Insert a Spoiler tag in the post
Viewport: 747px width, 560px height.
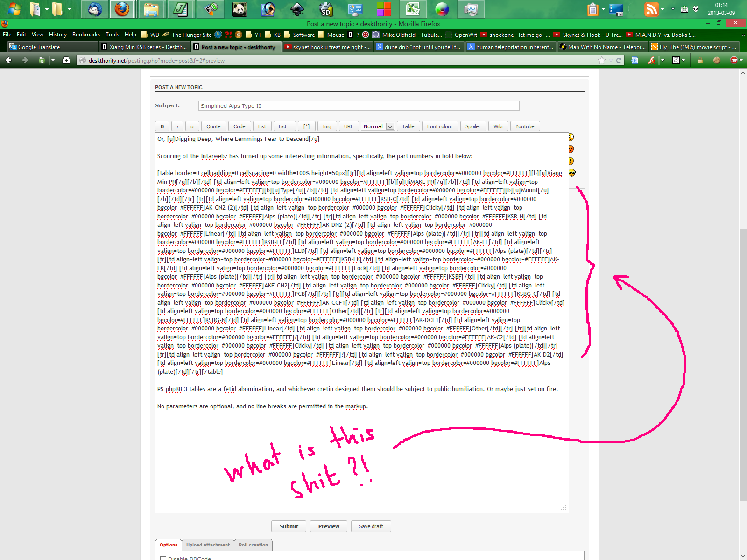pyautogui.click(x=473, y=126)
